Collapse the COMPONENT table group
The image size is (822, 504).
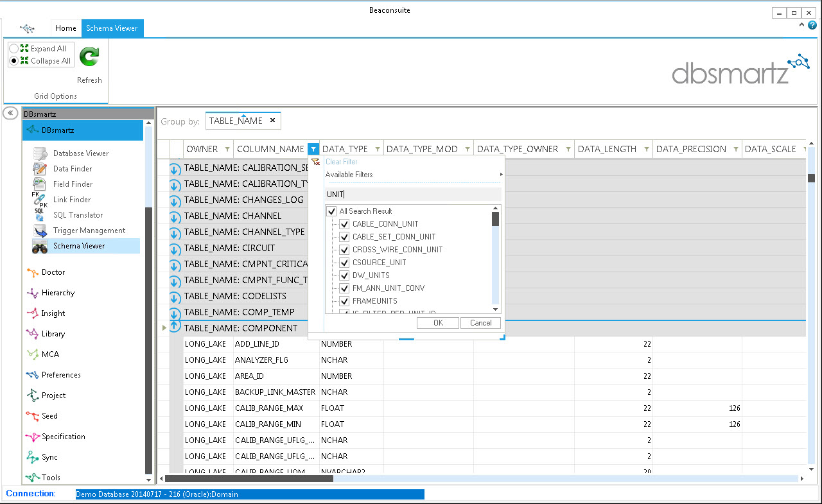coord(175,327)
